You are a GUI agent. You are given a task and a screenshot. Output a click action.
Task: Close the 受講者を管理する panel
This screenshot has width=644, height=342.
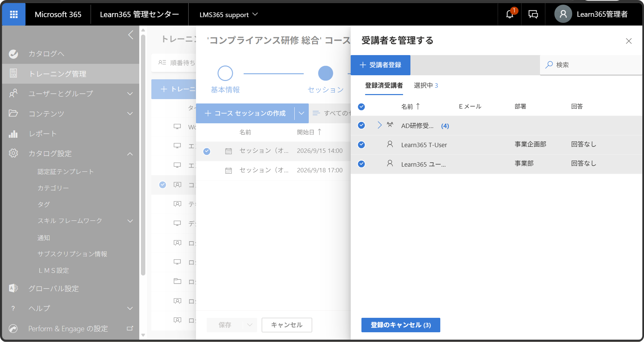pyautogui.click(x=629, y=41)
